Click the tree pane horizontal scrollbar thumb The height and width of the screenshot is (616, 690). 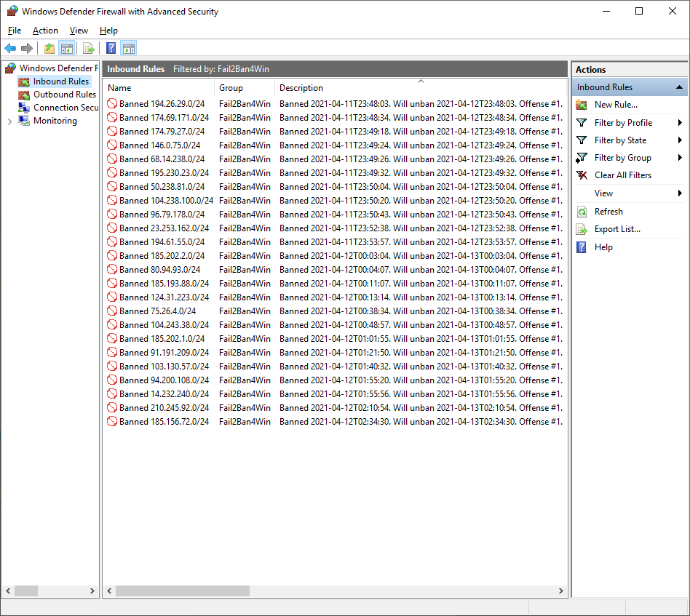coord(26,591)
